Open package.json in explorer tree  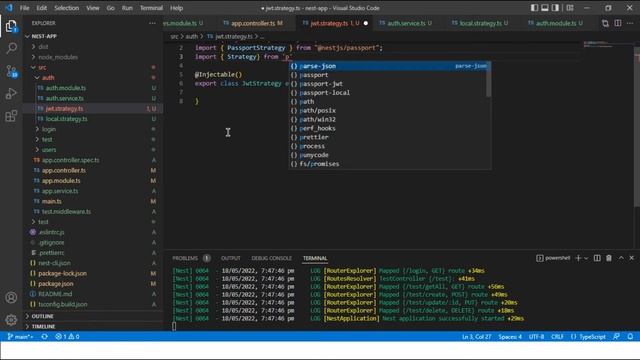pos(56,284)
